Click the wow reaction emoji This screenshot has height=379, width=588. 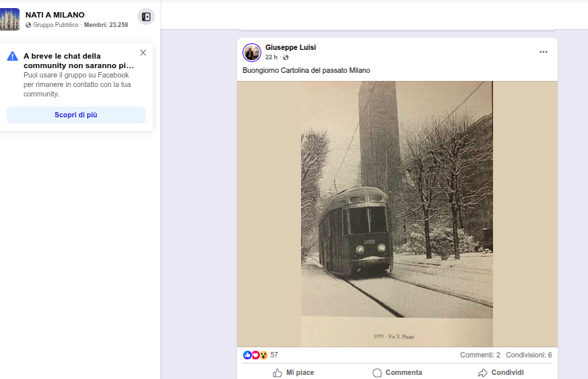click(263, 355)
